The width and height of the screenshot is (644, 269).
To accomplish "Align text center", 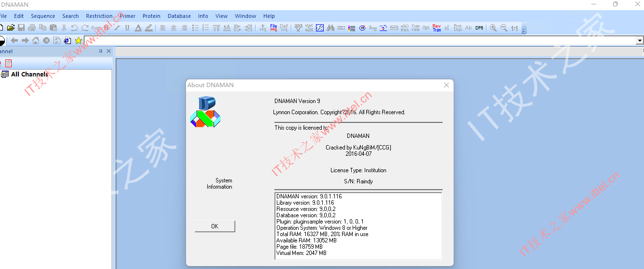I will (173, 28).
